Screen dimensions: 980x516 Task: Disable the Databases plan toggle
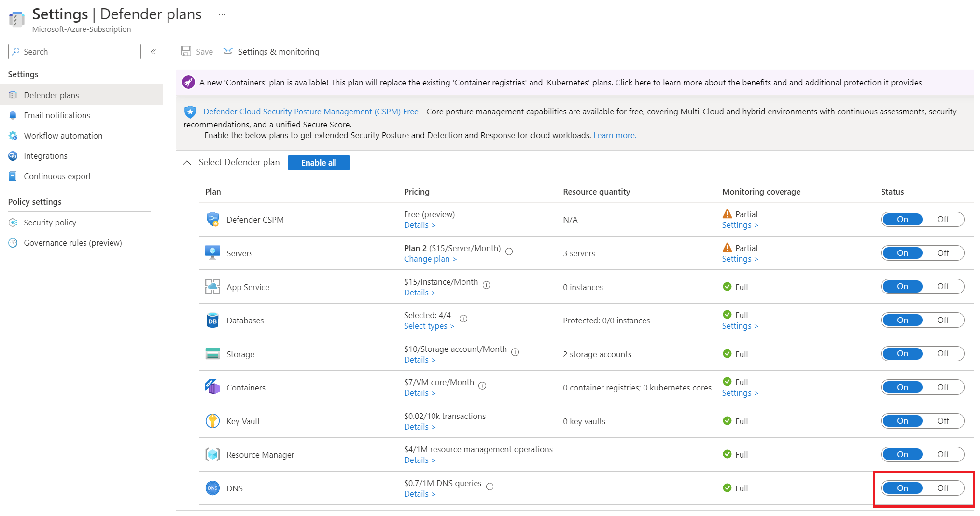click(x=943, y=320)
